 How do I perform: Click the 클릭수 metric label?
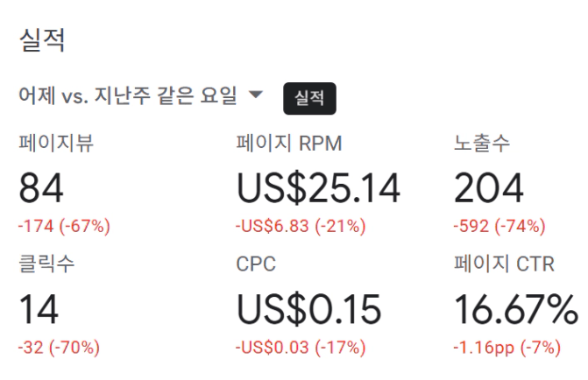click(46, 264)
